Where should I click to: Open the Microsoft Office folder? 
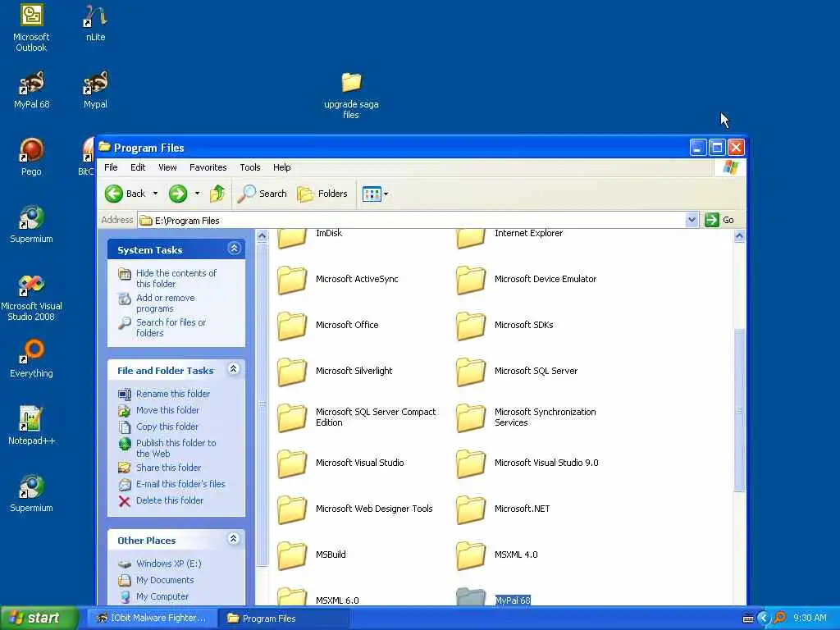328,325
